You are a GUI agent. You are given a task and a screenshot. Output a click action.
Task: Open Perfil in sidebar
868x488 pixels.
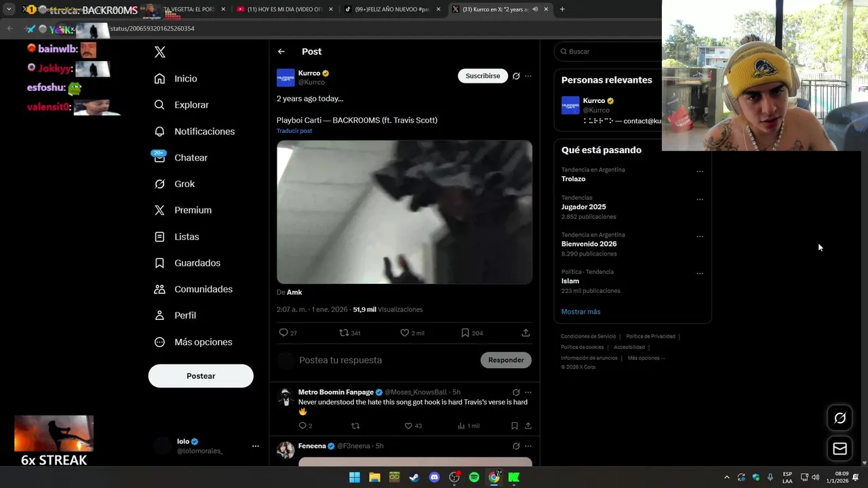(176, 315)
